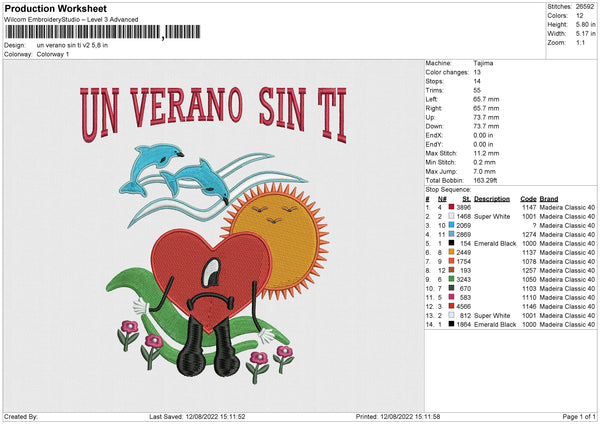Click the 'Created By:' footer label

pos(21,416)
